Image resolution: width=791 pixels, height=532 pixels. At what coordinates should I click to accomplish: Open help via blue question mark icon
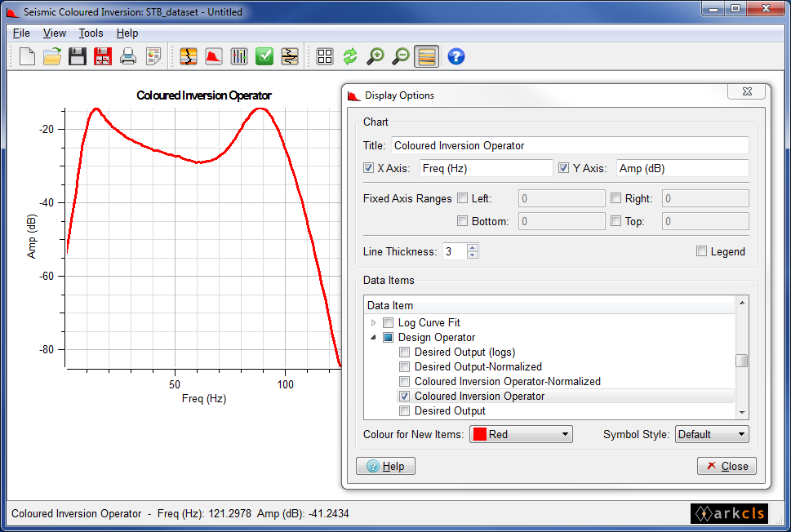(456, 56)
